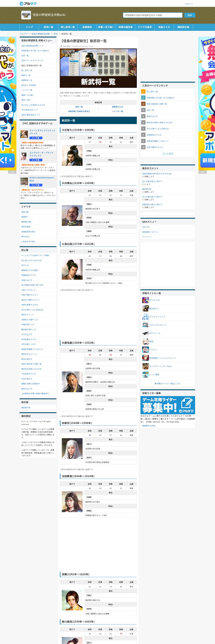Open 新要素まとめ related article link

[x=117, y=107]
